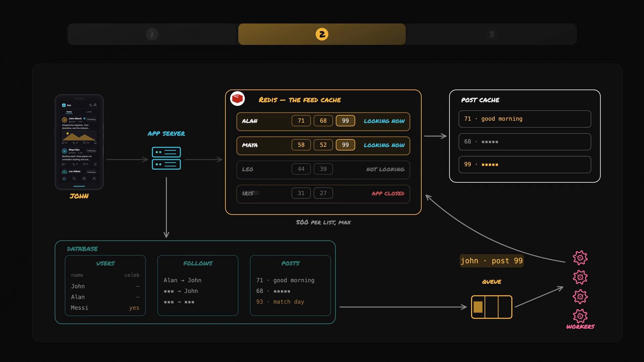Screen dimensions: 644x362
Task: Select post 52 in Maya's feed list
Action: pos(323,145)
